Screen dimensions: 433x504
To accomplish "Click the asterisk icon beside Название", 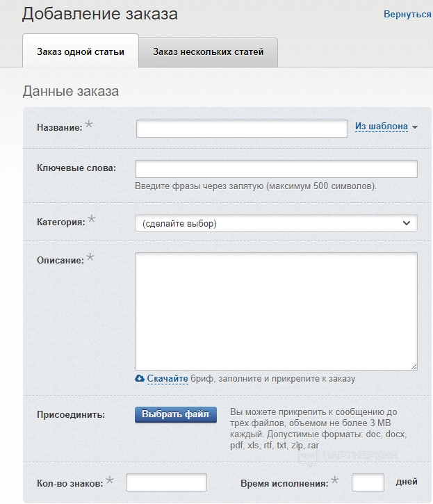I will click(89, 125).
